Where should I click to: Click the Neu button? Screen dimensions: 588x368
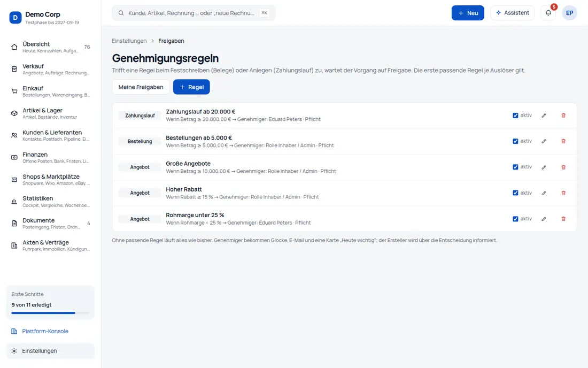[x=468, y=13]
